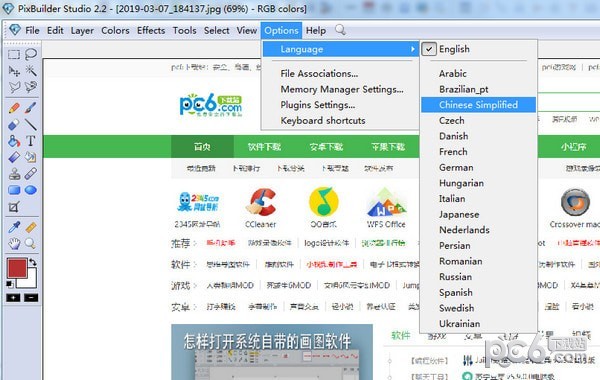600x380 pixels.
Task: Choose the move tool with arrow
Action: tap(14, 71)
